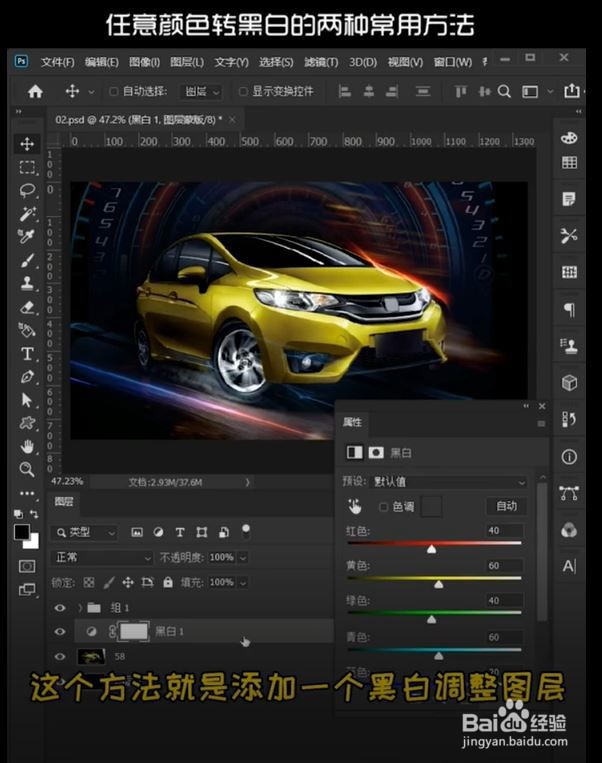The height and width of the screenshot is (763, 602).
Task: Click the 黄色 yellow slider handle
Action: (438, 584)
